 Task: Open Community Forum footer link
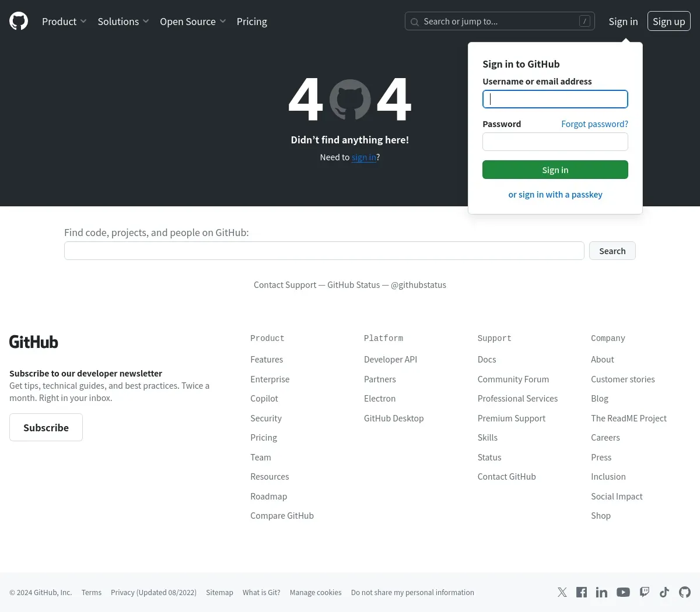tap(513, 379)
